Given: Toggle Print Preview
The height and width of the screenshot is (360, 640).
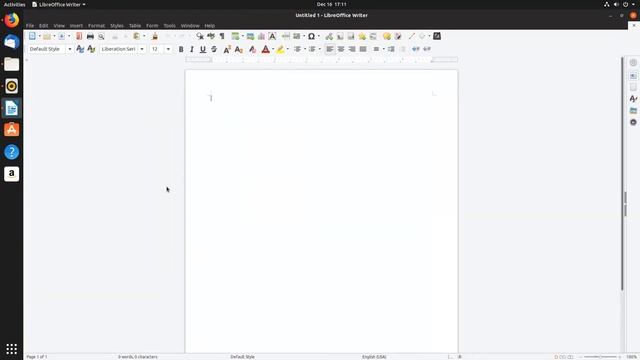Looking at the screenshot, I should point(101,36).
